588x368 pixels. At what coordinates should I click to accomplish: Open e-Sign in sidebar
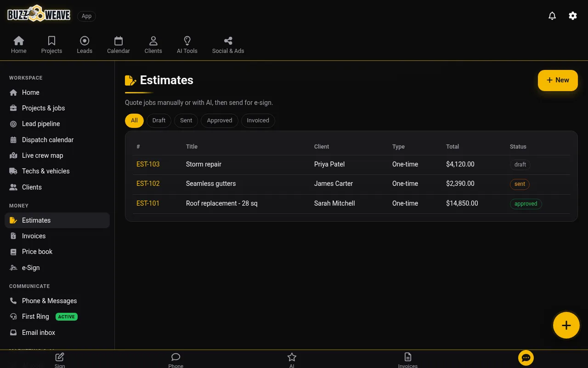click(x=57, y=268)
